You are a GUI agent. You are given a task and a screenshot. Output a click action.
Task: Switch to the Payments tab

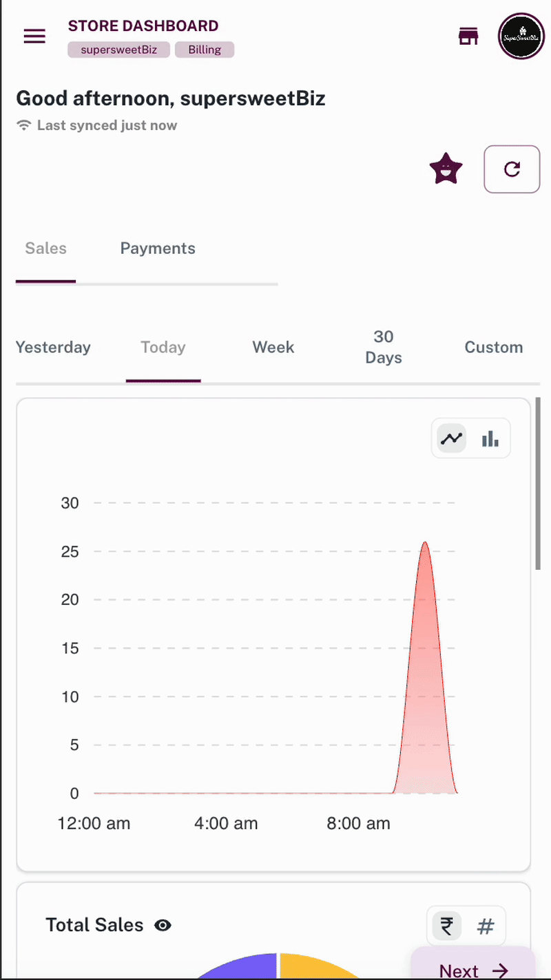point(158,249)
